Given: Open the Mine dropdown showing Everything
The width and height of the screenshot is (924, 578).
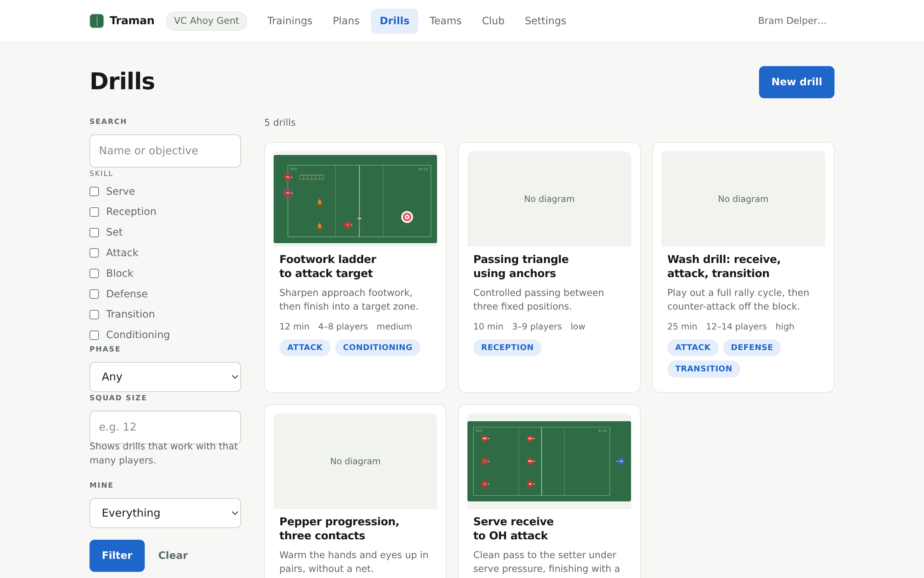Looking at the screenshot, I should pyautogui.click(x=165, y=513).
